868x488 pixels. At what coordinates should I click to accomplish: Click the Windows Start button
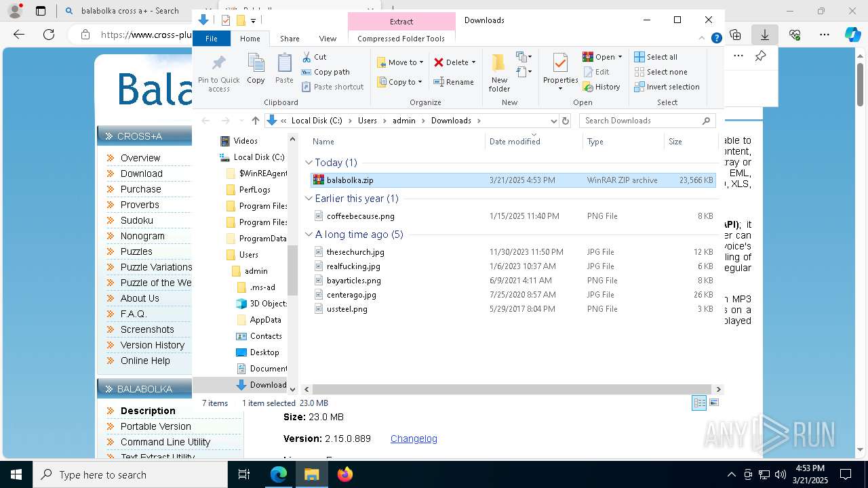click(x=16, y=474)
